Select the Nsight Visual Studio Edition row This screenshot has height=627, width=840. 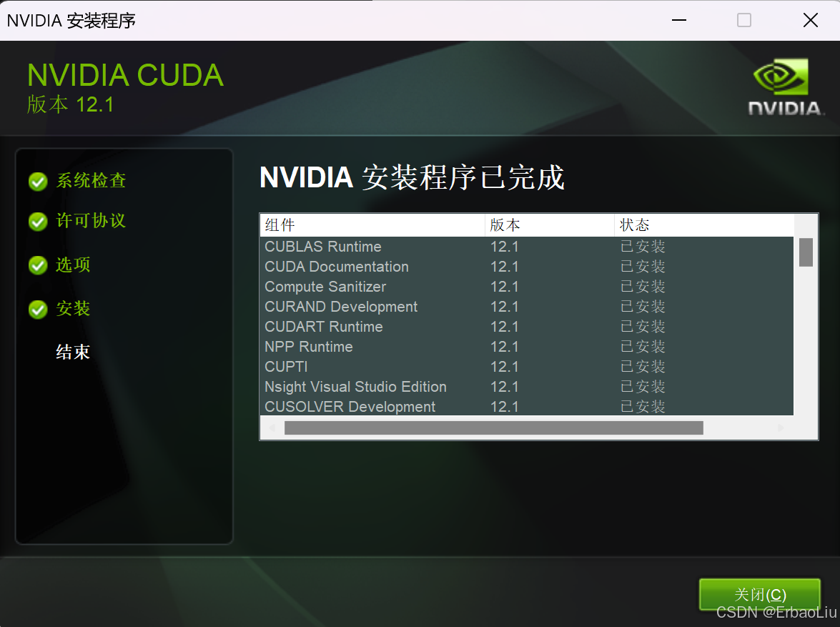tap(355, 387)
